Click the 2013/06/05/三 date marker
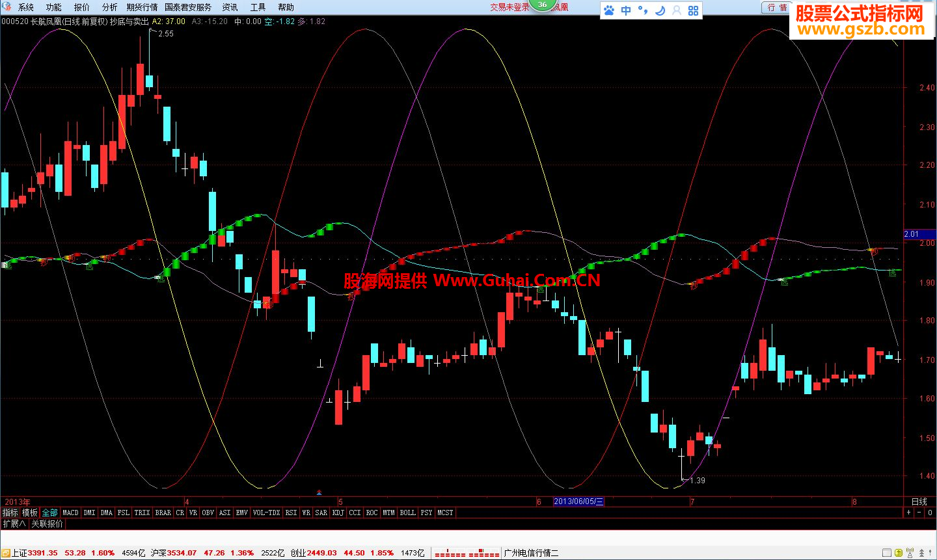 click(x=578, y=501)
